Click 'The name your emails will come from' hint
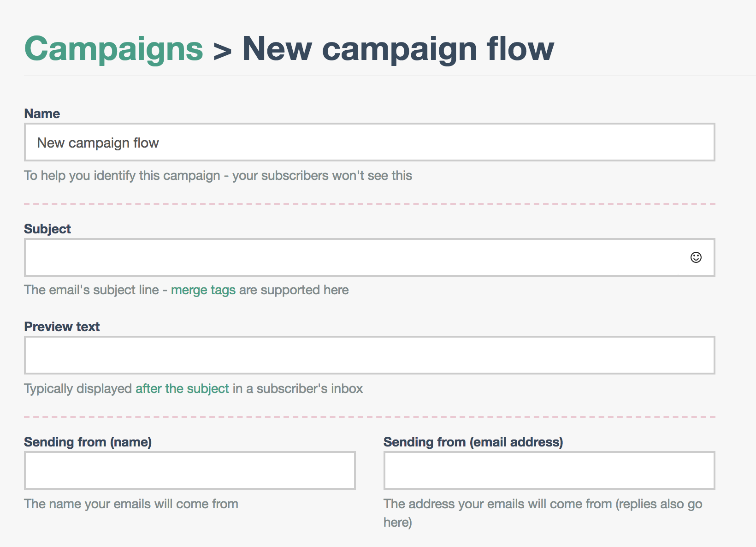Viewport: 756px width, 547px height. coord(131,504)
